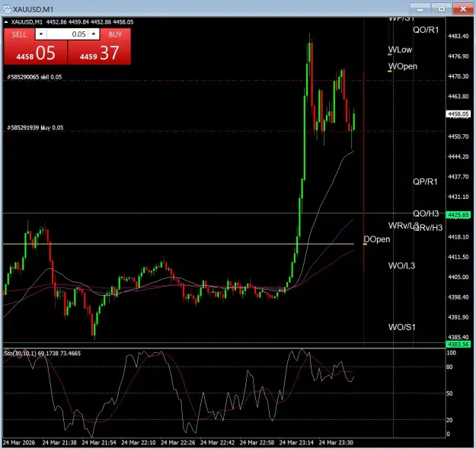476x449 pixels.
Task: Click the green price label 4383.56
Action: tap(458, 345)
